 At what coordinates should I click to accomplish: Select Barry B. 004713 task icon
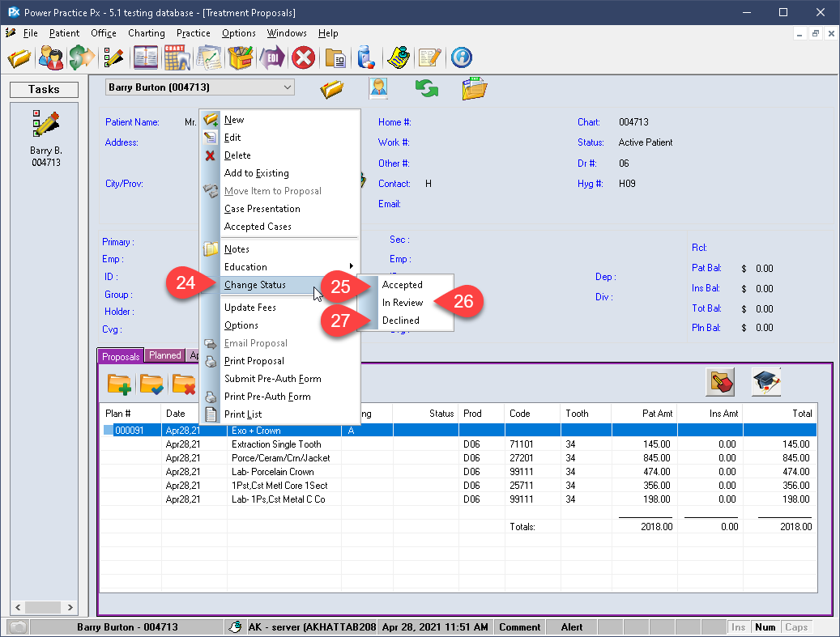tap(46, 139)
